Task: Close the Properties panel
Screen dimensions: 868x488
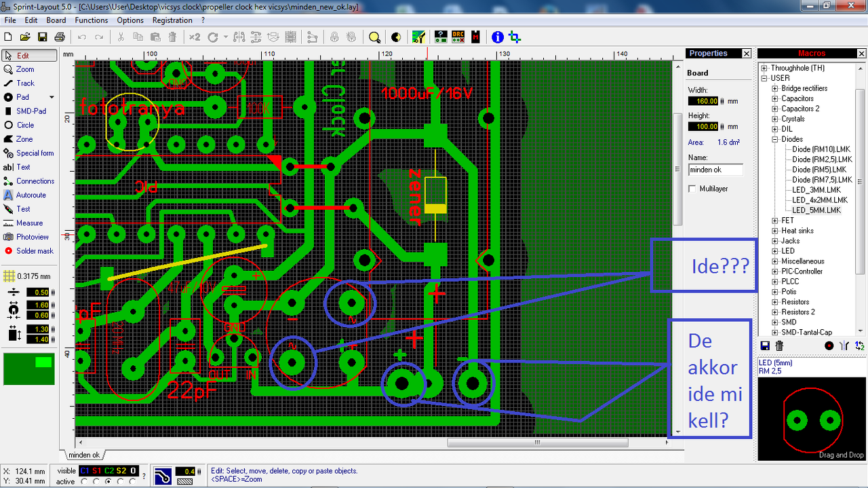Action: click(747, 54)
